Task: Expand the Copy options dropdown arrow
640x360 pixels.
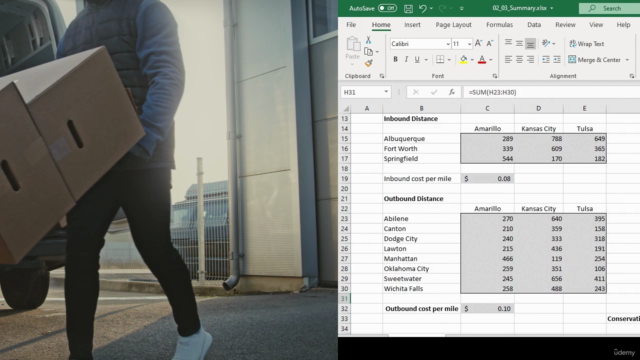Action: [377, 52]
